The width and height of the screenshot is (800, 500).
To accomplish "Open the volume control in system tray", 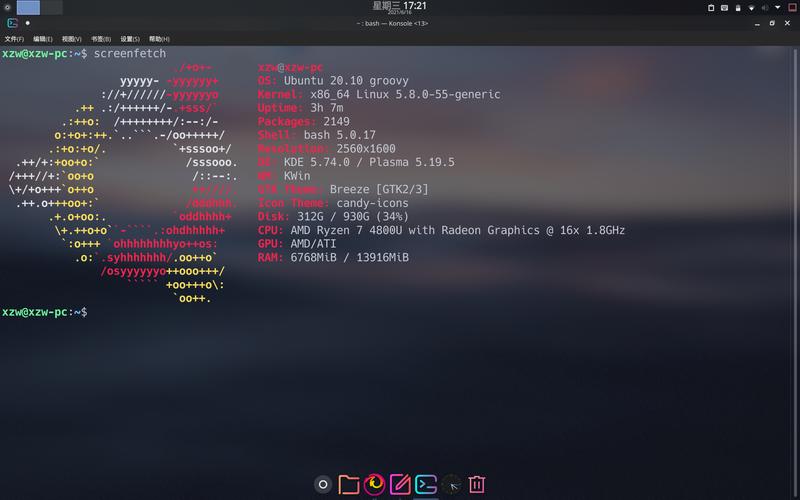I will (765, 7).
